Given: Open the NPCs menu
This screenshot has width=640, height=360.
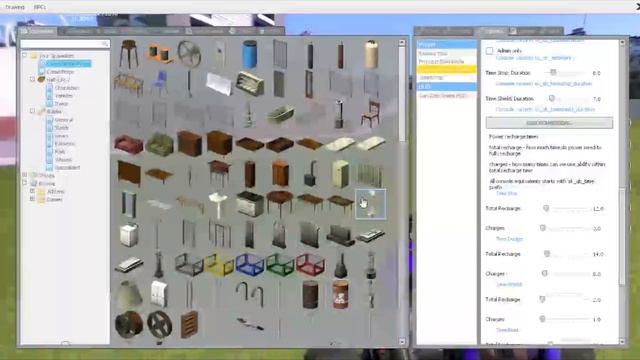Looking at the screenshot, I should pos(40,7).
